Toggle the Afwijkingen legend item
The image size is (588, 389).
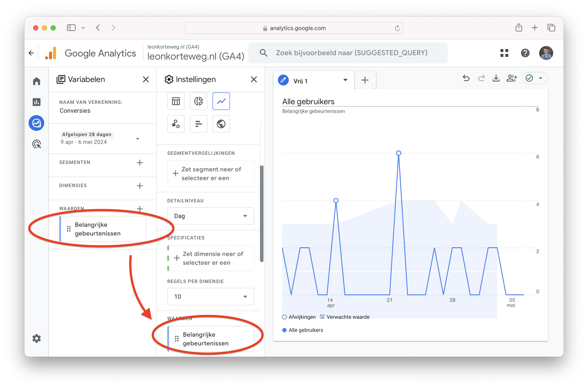299,317
